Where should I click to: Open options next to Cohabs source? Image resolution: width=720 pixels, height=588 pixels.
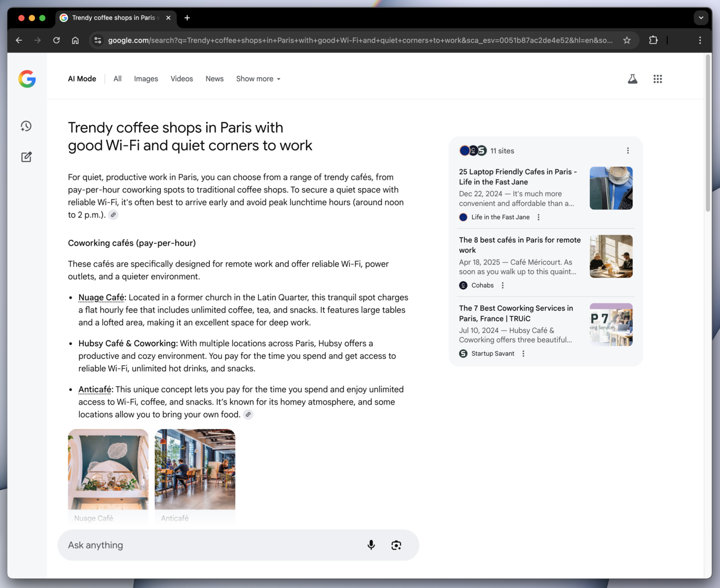pos(502,286)
